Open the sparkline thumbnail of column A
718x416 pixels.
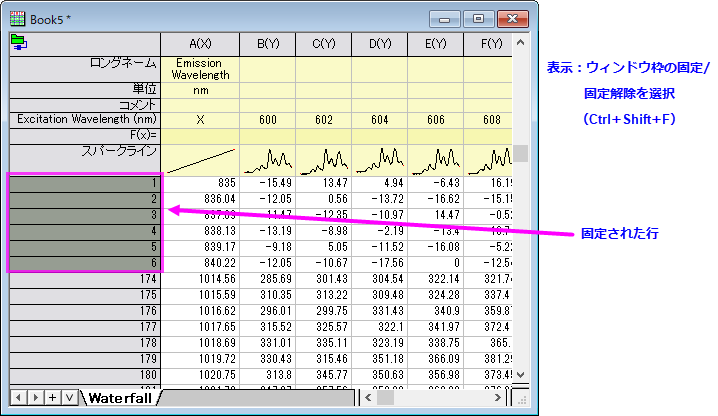tap(200, 160)
